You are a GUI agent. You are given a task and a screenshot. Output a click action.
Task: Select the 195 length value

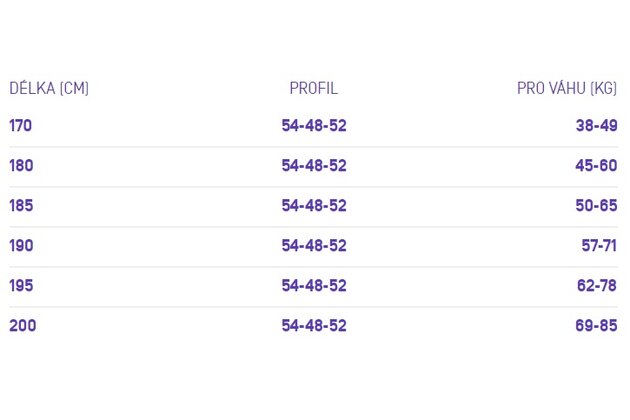(x=21, y=286)
